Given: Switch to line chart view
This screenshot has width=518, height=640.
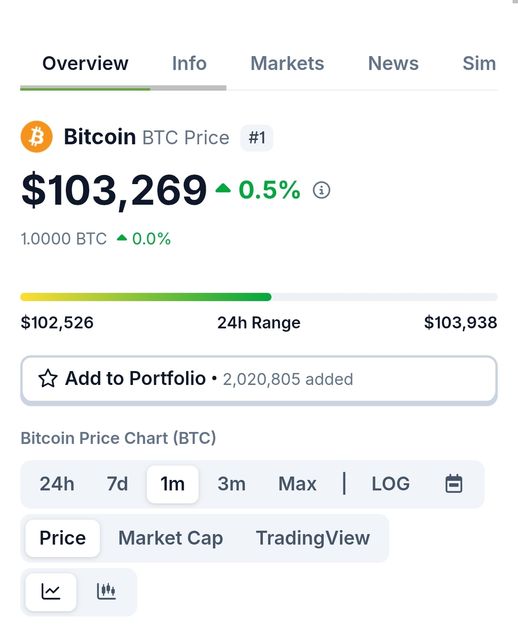Looking at the screenshot, I should click(51, 591).
